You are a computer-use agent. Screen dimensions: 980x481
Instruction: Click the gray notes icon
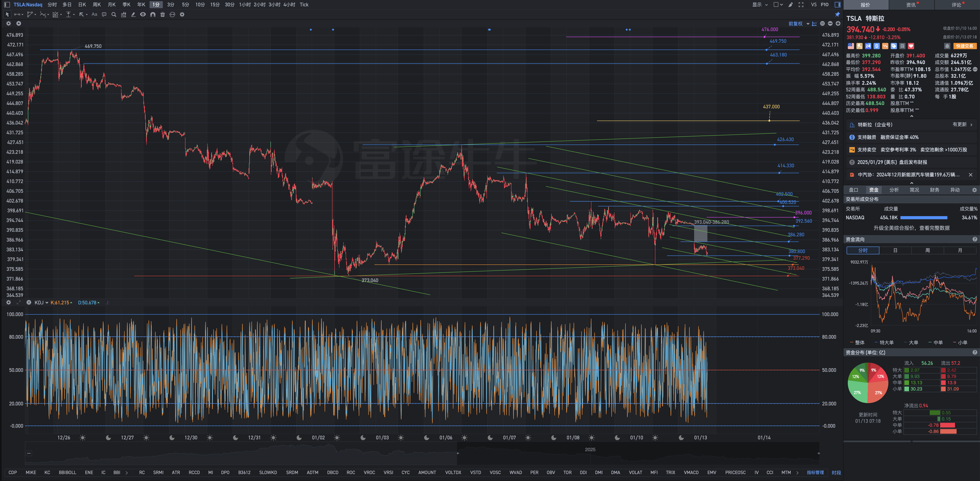click(902, 46)
